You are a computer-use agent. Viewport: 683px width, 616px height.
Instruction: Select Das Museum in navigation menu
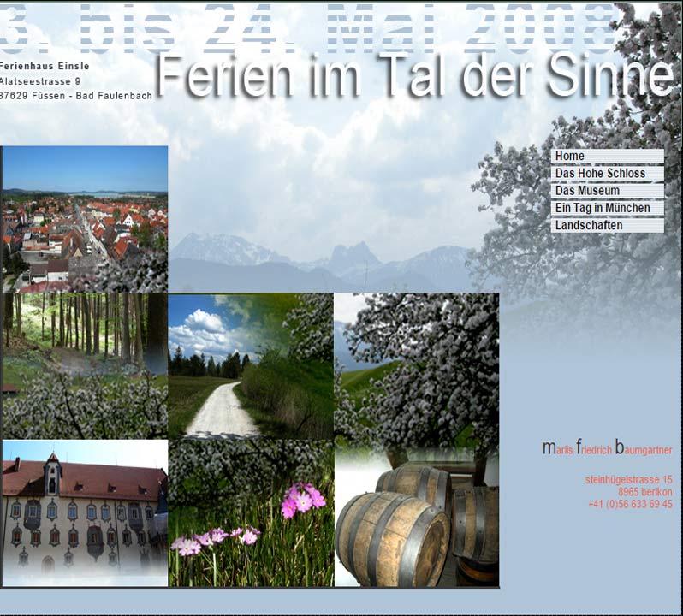[607, 191]
